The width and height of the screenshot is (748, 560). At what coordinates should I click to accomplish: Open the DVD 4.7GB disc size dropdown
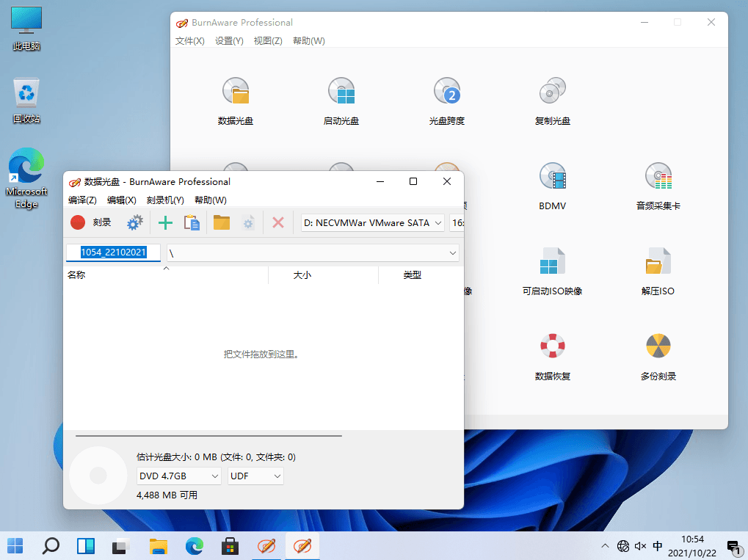coord(179,476)
